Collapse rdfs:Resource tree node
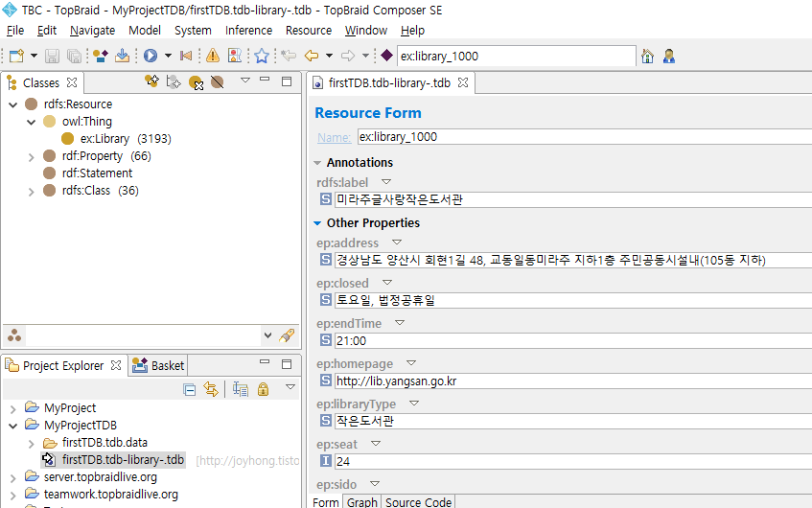 point(13,104)
